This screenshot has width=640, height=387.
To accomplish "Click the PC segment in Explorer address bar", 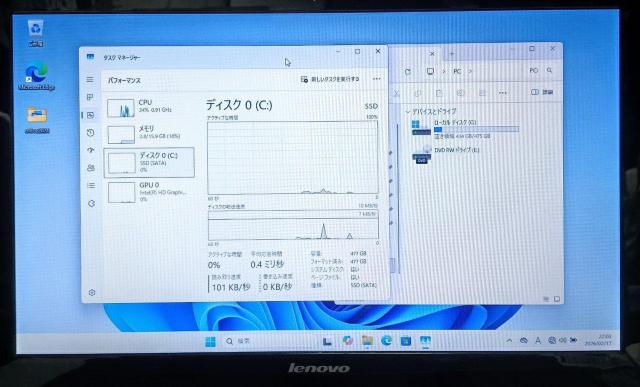I will coord(457,71).
